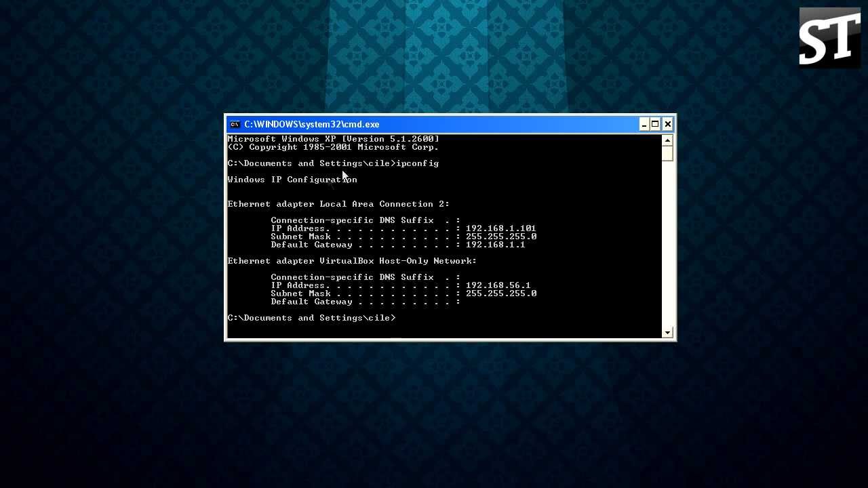Close the cmd.exe window
868x488 pixels.
point(667,124)
